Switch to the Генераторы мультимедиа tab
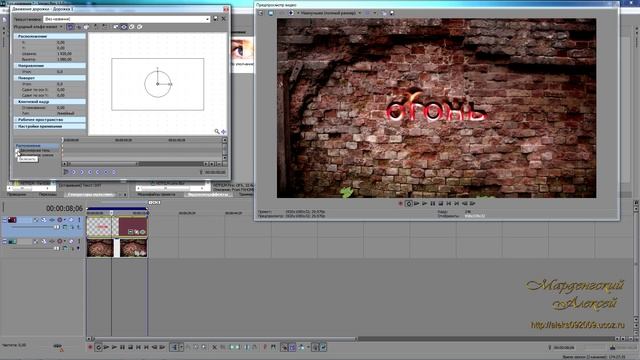 point(91,195)
